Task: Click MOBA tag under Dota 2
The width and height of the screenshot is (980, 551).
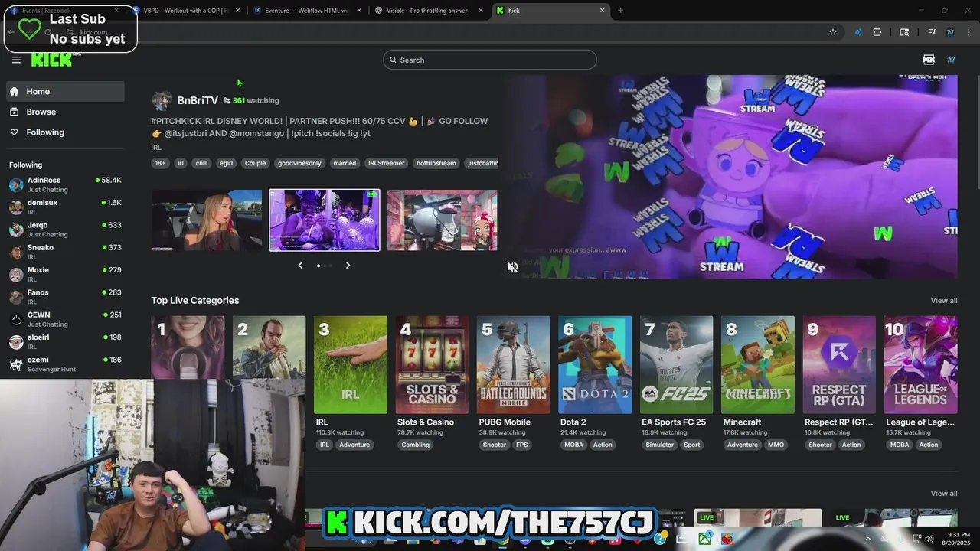Action: tap(573, 445)
